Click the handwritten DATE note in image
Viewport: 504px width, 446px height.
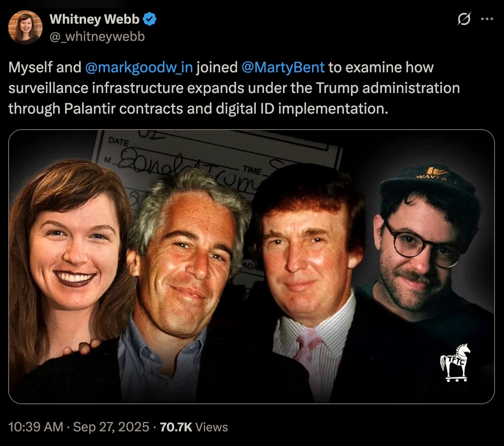point(119,141)
